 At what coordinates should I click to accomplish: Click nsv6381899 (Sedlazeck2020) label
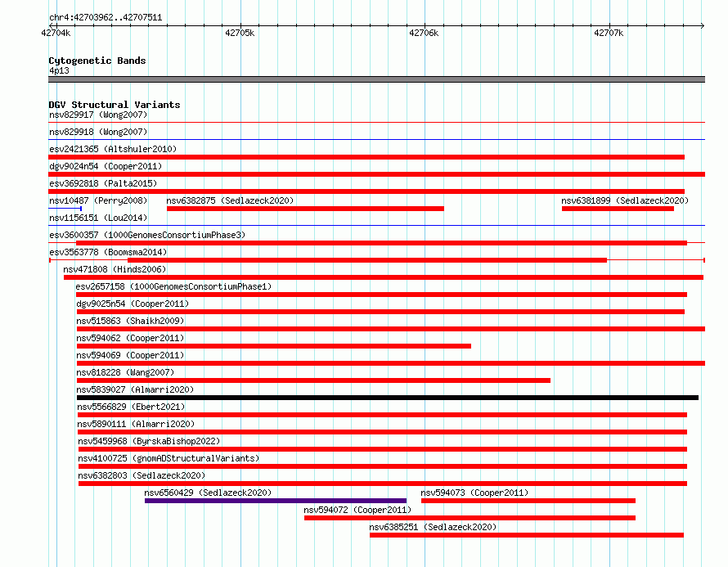point(625,200)
